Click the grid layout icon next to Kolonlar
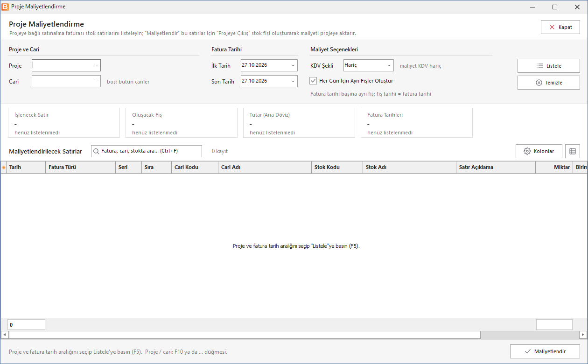588x364 pixels. (573, 151)
